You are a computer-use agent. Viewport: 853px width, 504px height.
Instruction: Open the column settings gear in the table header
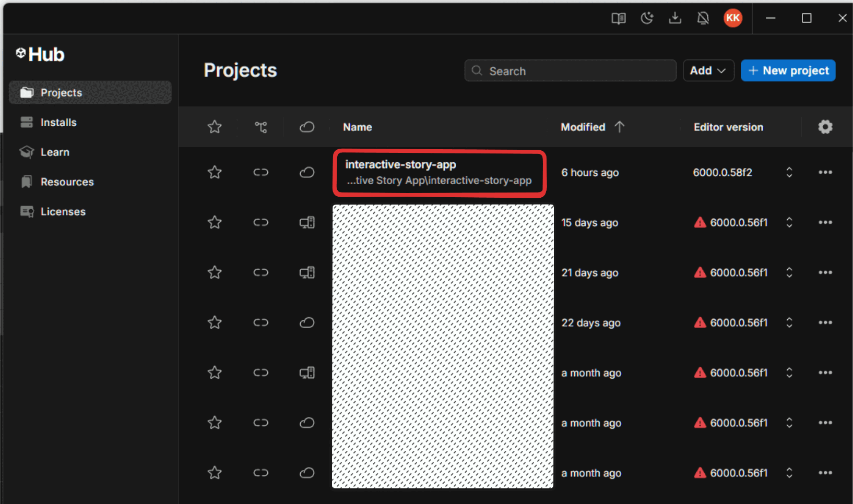(x=825, y=127)
